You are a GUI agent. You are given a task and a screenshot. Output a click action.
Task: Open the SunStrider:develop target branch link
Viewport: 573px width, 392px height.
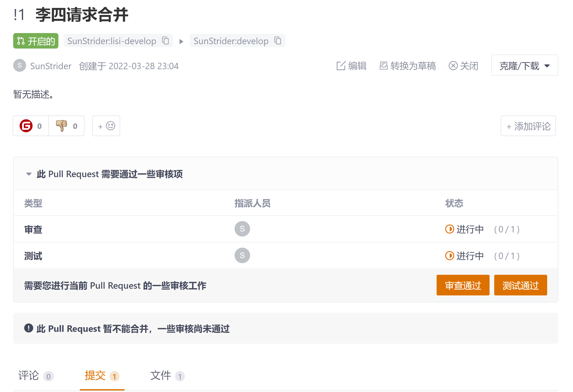tap(231, 41)
